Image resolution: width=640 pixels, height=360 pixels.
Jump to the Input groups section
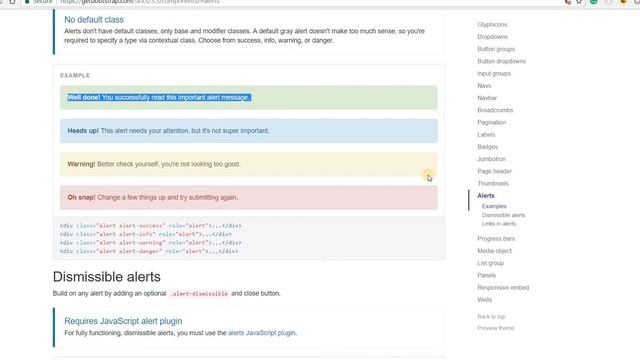pyautogui.click(x=494, y=73)
